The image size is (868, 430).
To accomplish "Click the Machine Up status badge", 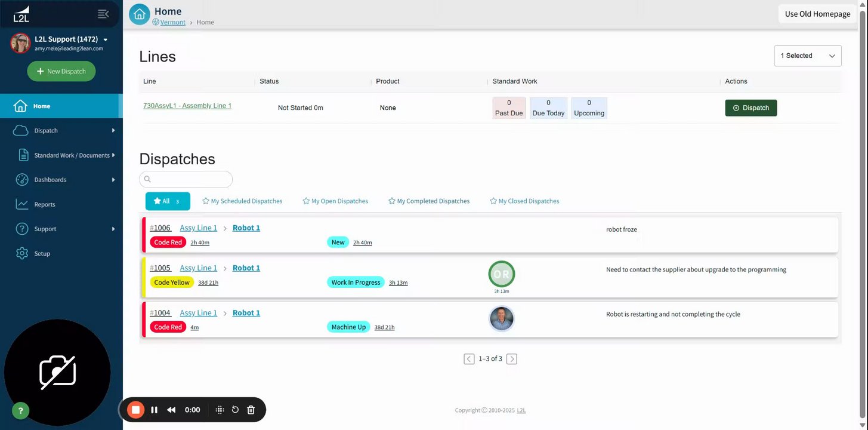I will tap(348, 327).
